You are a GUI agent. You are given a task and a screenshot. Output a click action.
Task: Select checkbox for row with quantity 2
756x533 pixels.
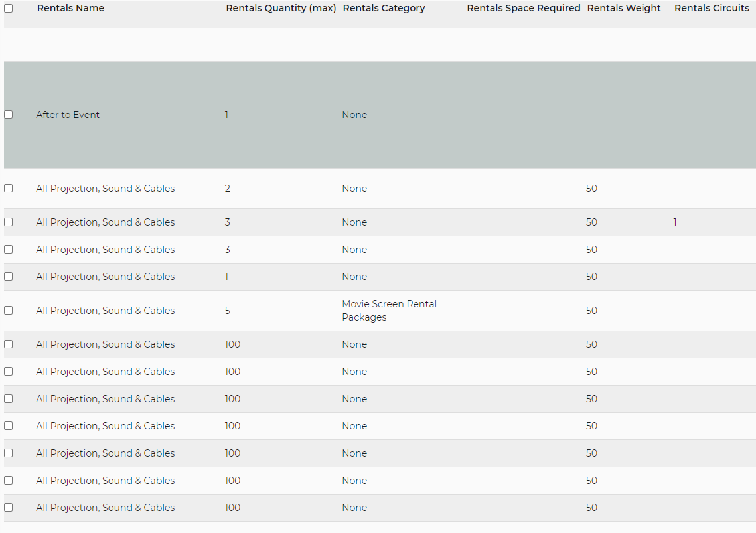pos(8,189)
